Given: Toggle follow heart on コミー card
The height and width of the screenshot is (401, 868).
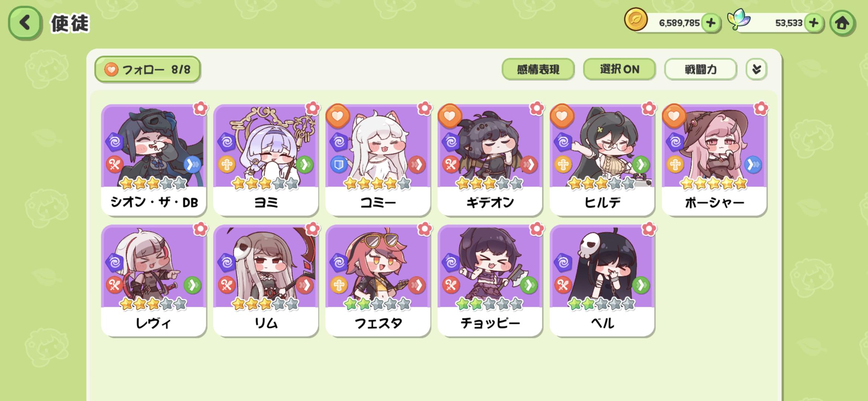Looking at the screenshot, I should pyautogui.click(x=338, y=116).
